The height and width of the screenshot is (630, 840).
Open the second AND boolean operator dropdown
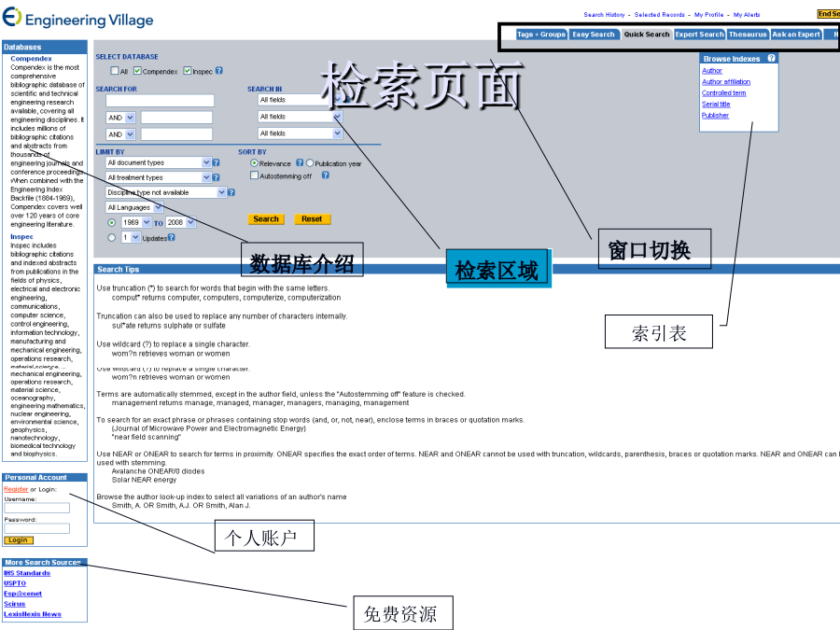[121, 133]
